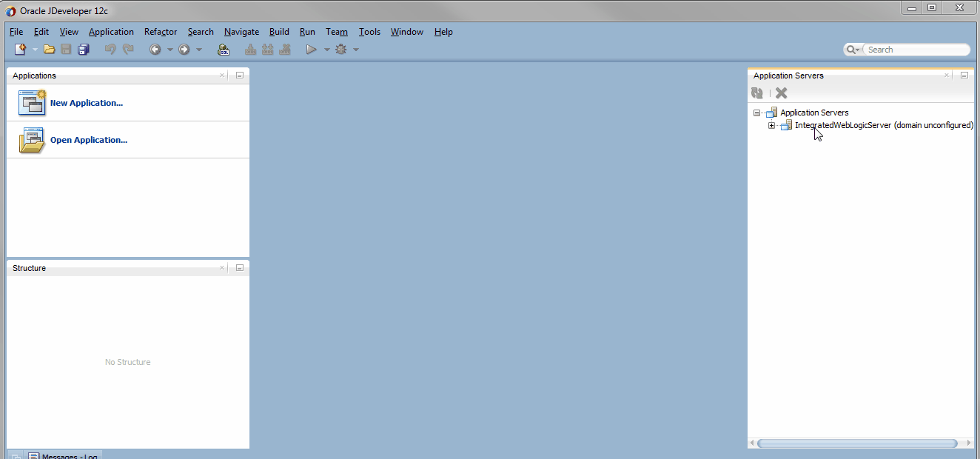Select the Application Servers root tree item
The image size is (980, 459).
[814, 113]
